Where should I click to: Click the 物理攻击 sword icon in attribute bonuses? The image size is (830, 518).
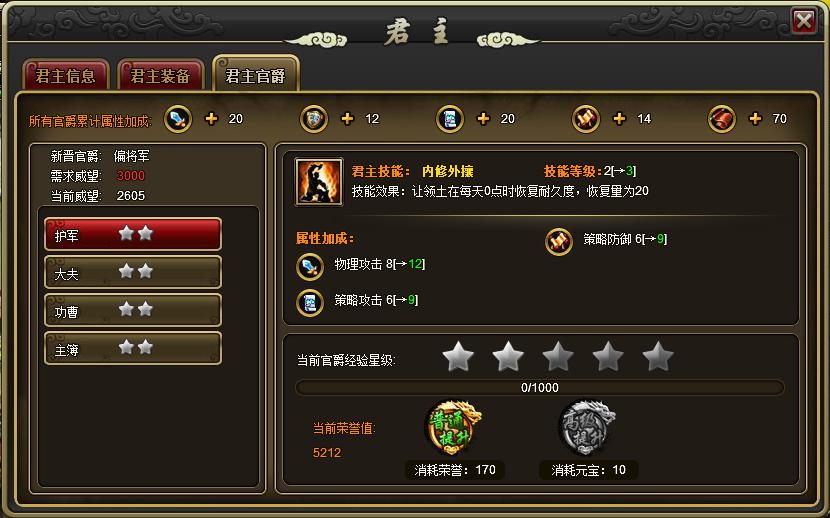[310, 266]
